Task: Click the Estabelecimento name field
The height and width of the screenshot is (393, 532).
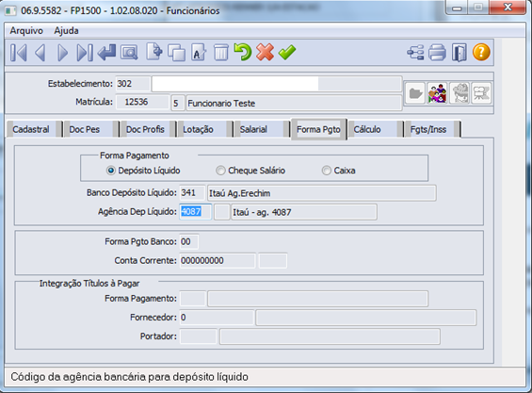Action: point(277,84)
